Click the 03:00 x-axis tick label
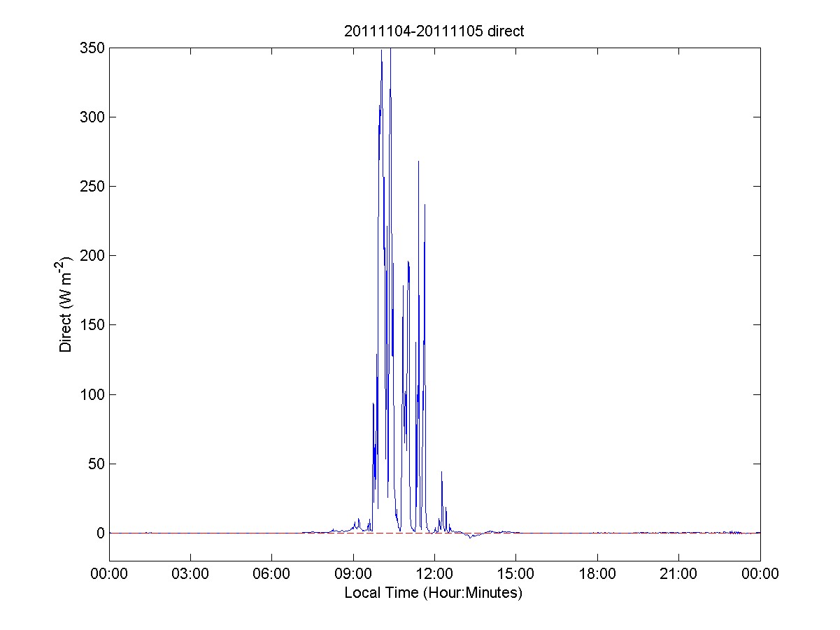The image size is (840, 630). pyautogui.click(x=190, y=575)
